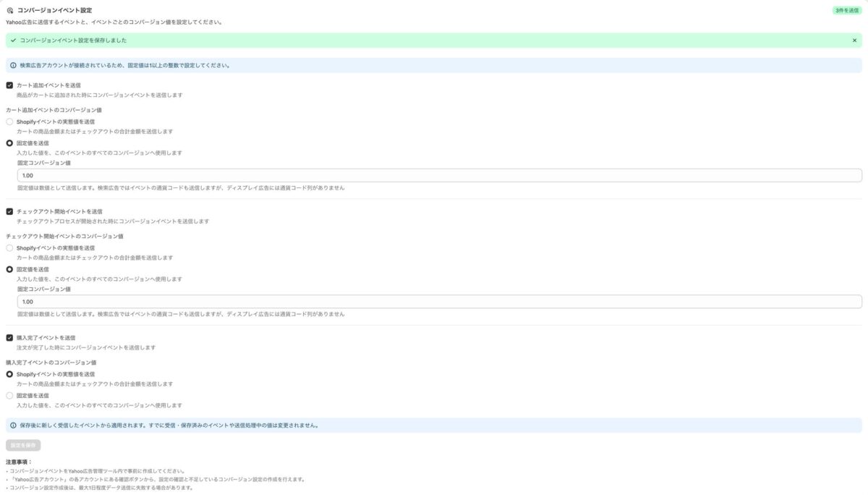Click the 購入完了イベントを送信 label text

[x=46, y=337]
